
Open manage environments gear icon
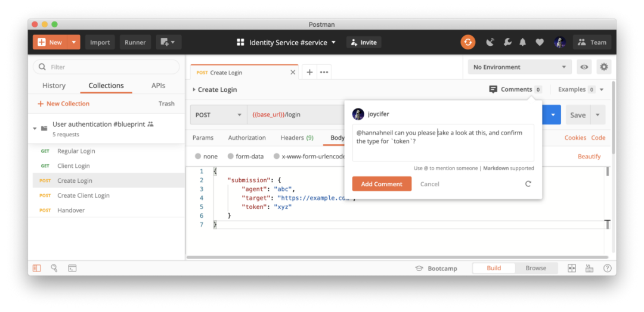(604, 67)
